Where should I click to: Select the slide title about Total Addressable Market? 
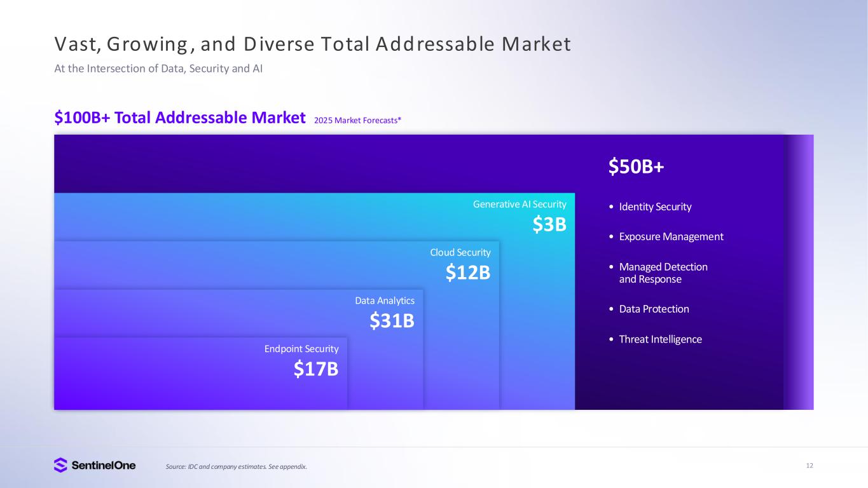tap(312, 44)
